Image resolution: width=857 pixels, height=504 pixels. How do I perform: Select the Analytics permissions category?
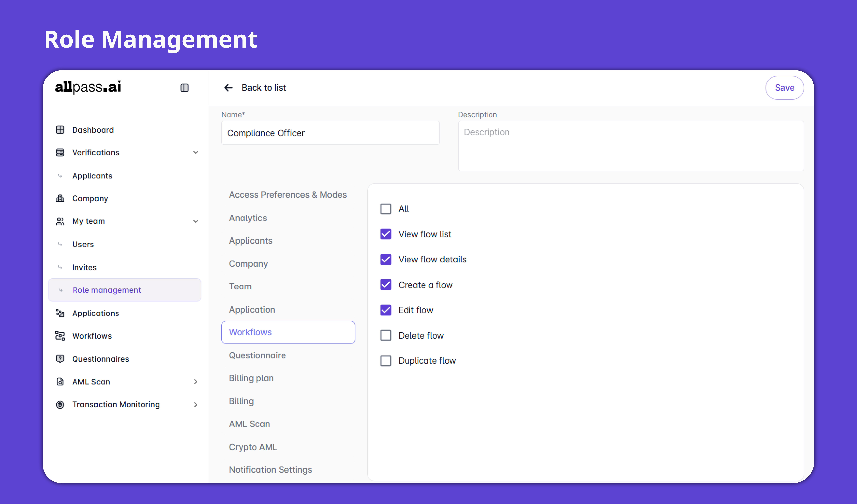[x=248, y=218]
